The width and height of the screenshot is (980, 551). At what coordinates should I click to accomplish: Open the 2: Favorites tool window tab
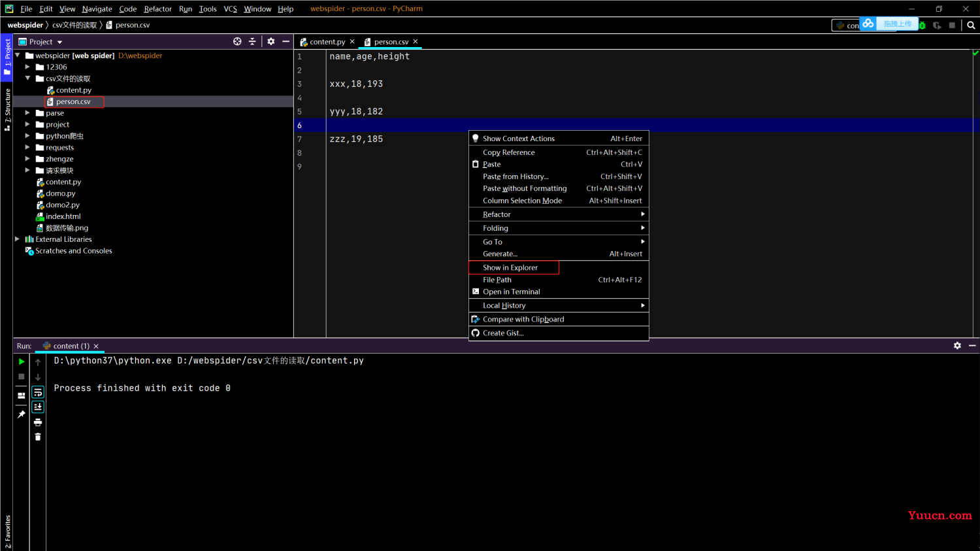(x=7, y=531)
